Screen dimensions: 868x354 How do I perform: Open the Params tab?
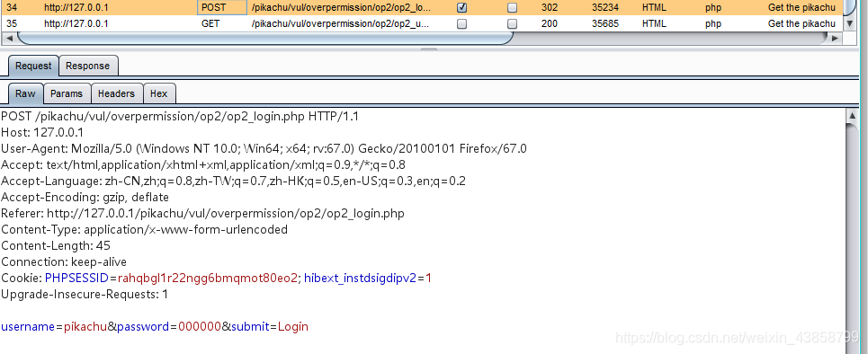[x=67, y=93]
